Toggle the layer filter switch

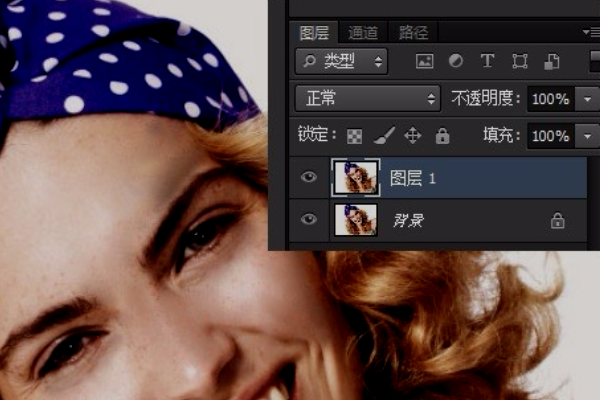[x=592, y=62]
